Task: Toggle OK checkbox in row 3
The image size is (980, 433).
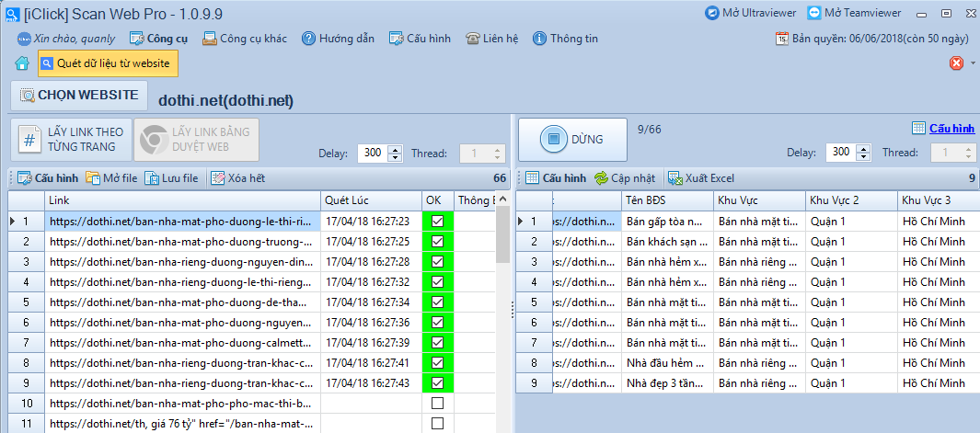Action: click(437, 261)
